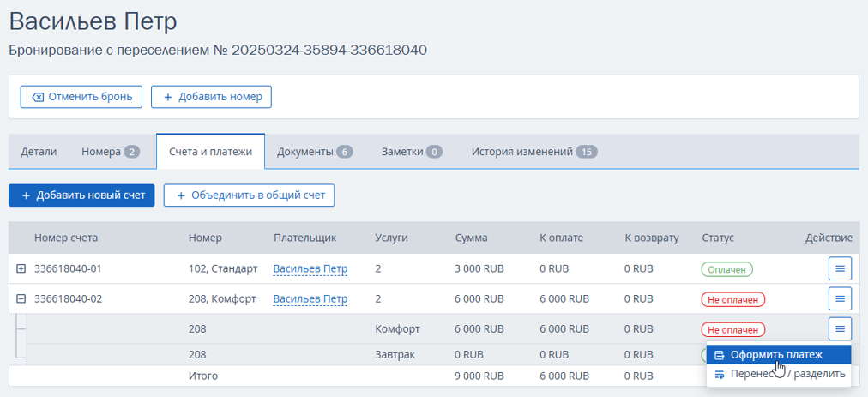Open the Номера tab
868x397 pixels.
click(111, 152)
